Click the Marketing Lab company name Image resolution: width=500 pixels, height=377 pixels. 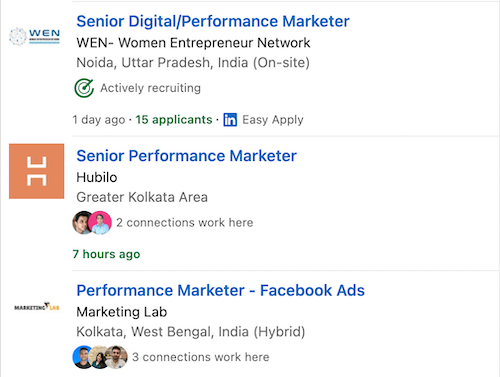[122, 312]
